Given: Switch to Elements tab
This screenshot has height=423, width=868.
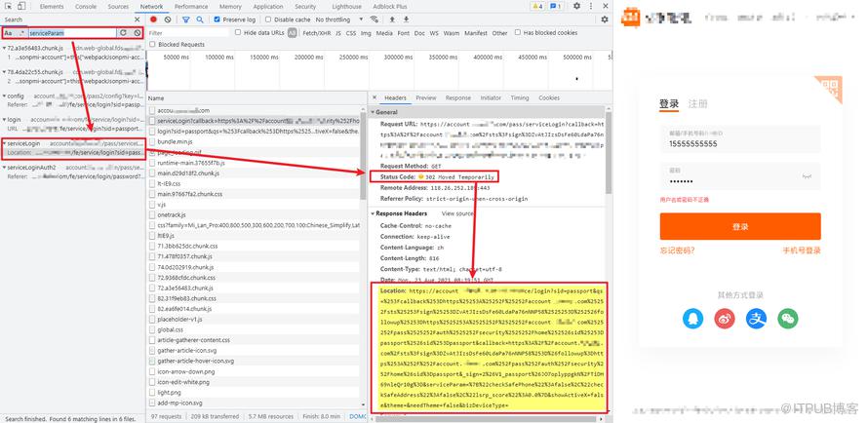Looking at the screenshot, I should [x=52, y=7].
